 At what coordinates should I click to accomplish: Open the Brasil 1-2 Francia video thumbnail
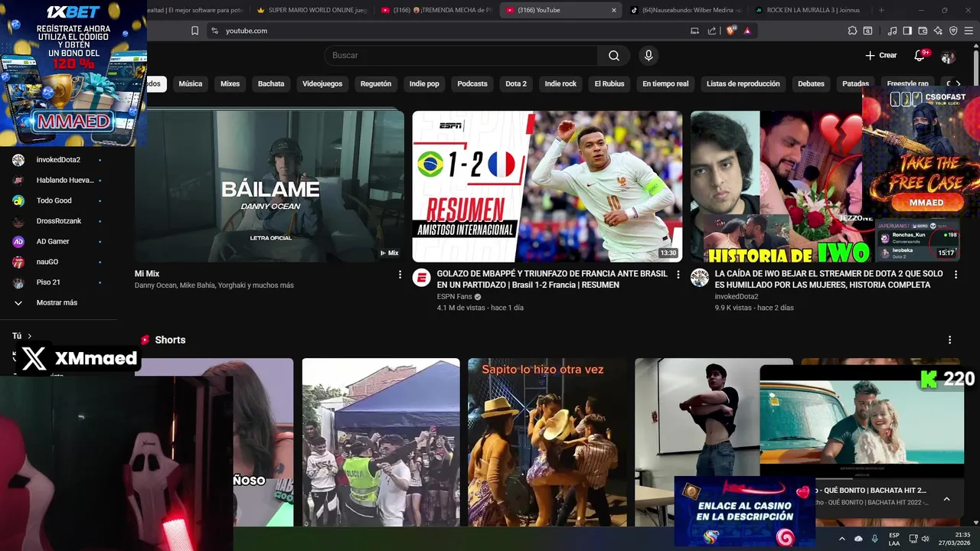(x=547, y=187)
